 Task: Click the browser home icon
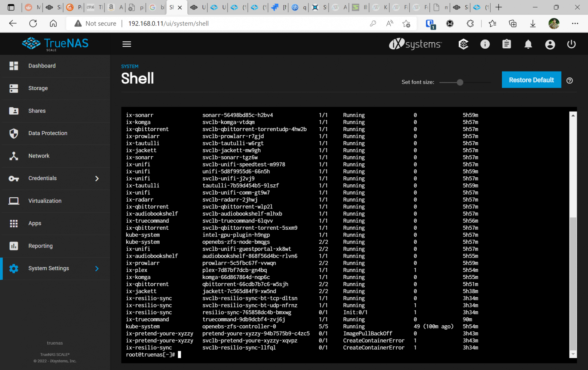click(53, 23)
